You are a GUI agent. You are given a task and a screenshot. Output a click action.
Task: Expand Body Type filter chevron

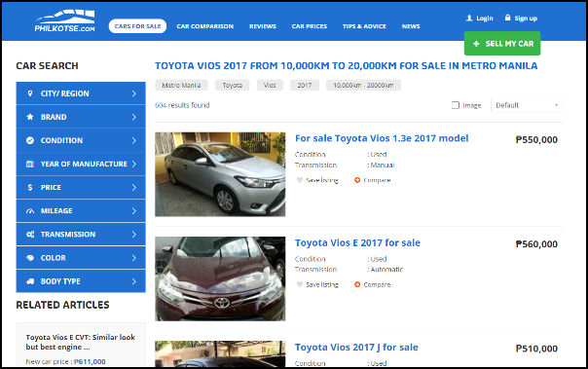(x=134, y=281)
